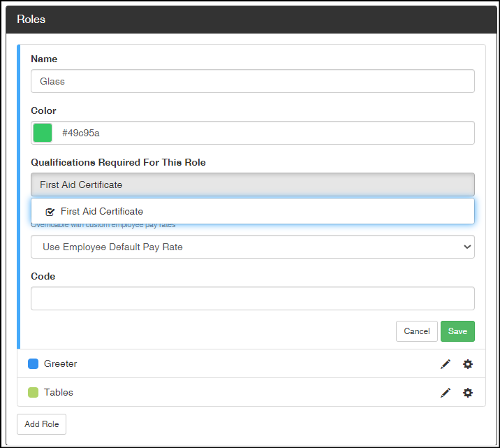Click the blue Greeter color square

[x=33, y=363]
